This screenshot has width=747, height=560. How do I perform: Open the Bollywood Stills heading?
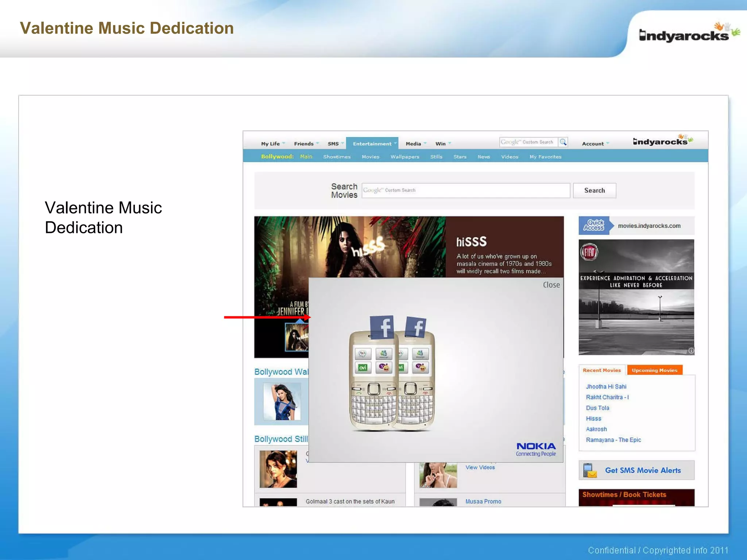click(x=281, y=439)
